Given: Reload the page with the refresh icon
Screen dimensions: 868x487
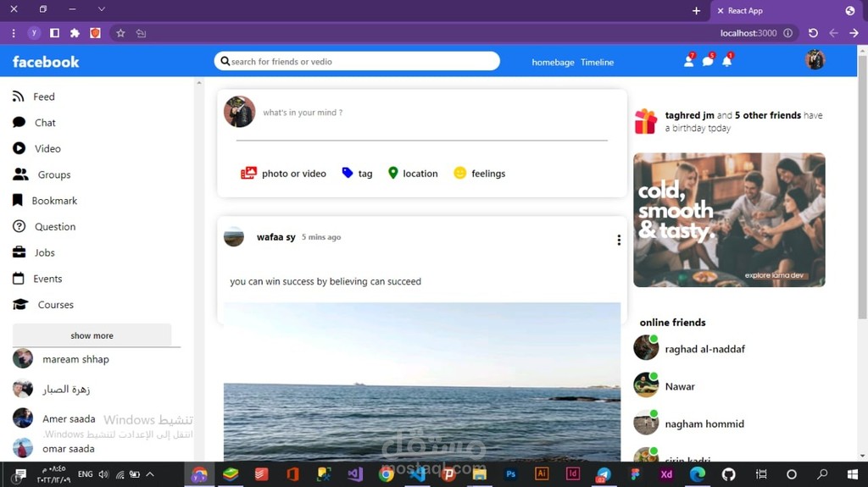Looking at the screenshot, I should click(813, 33).
